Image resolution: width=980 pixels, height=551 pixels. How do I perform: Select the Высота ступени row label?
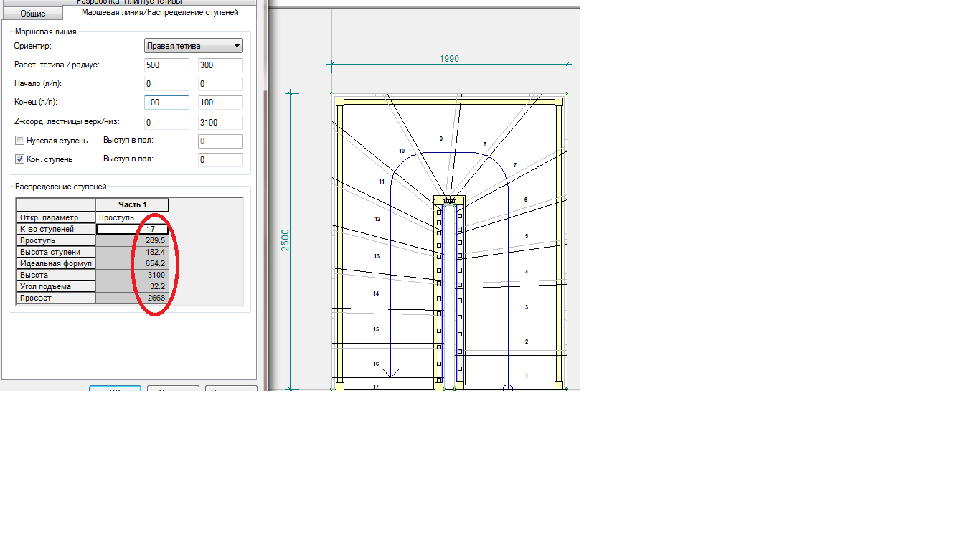[x=56, y=252]
